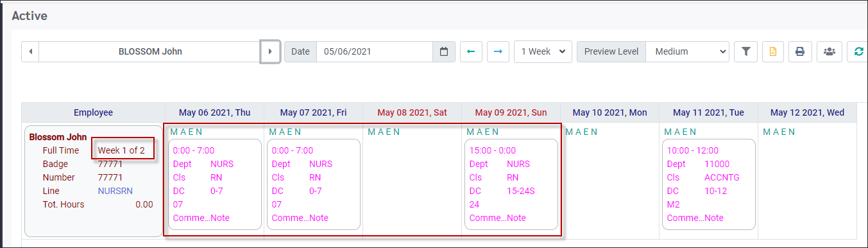
Task: Go to next employee with right arrow
Action: [270, 51]
